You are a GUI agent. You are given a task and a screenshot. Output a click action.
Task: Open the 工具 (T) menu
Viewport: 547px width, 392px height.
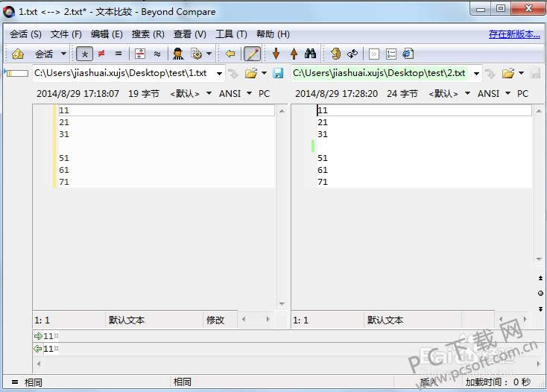(x=231, y=34)
